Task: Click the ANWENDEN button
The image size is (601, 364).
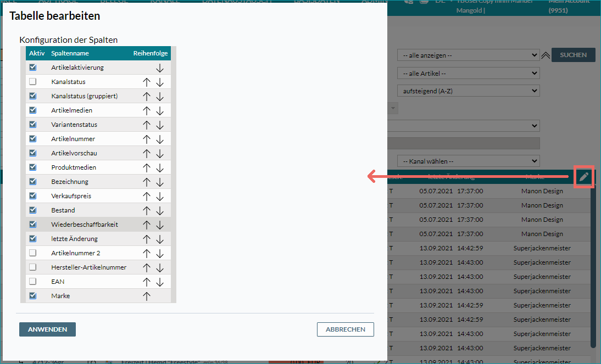Action: pyautogui.click(x=48, y=329)
